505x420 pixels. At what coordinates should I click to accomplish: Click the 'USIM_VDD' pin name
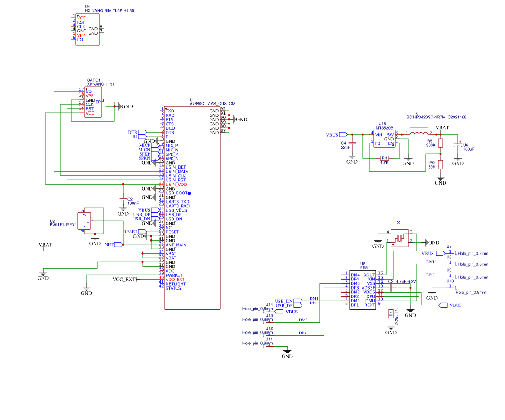pos(176,185)
